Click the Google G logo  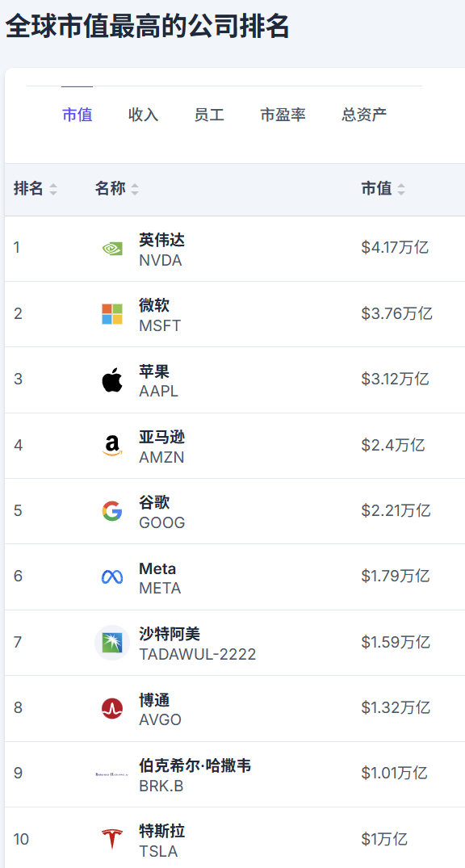coord(112,511)
